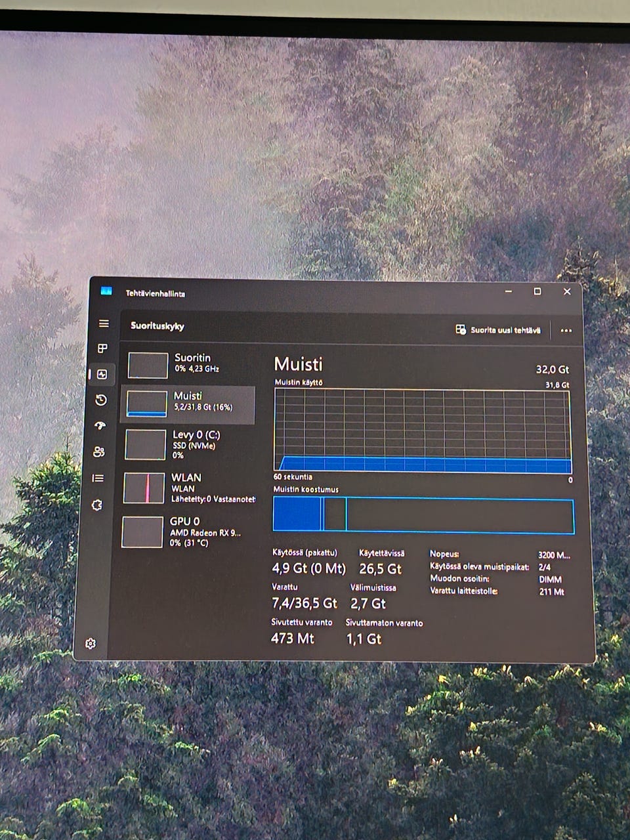Click the 211 Mt hardware reserved value

tap(551, 591)
